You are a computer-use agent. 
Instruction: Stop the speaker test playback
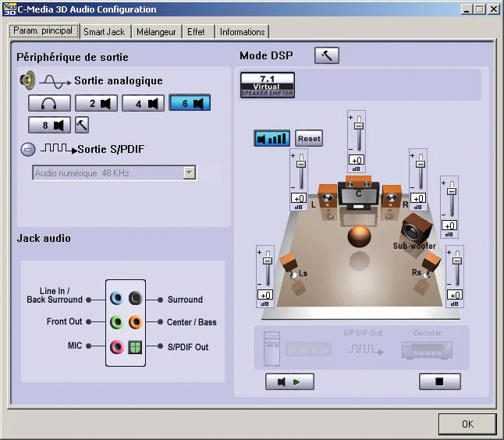[440, 381]
